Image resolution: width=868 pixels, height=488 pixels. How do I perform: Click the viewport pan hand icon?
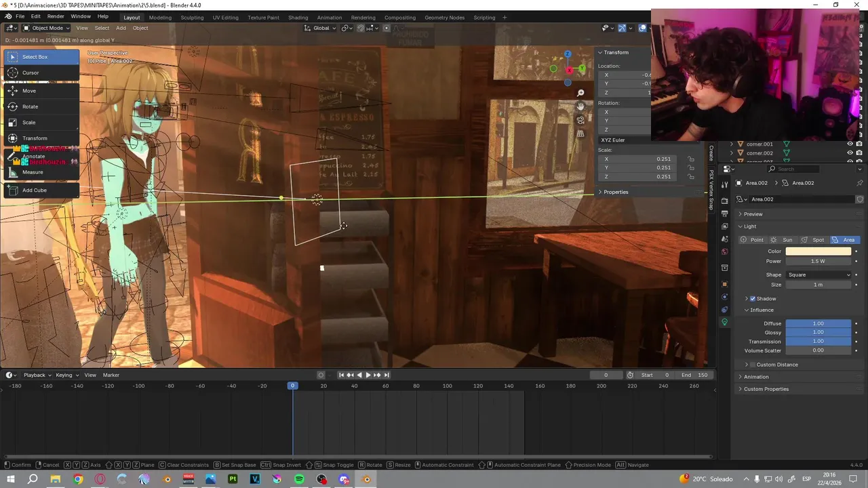[580, 106]
